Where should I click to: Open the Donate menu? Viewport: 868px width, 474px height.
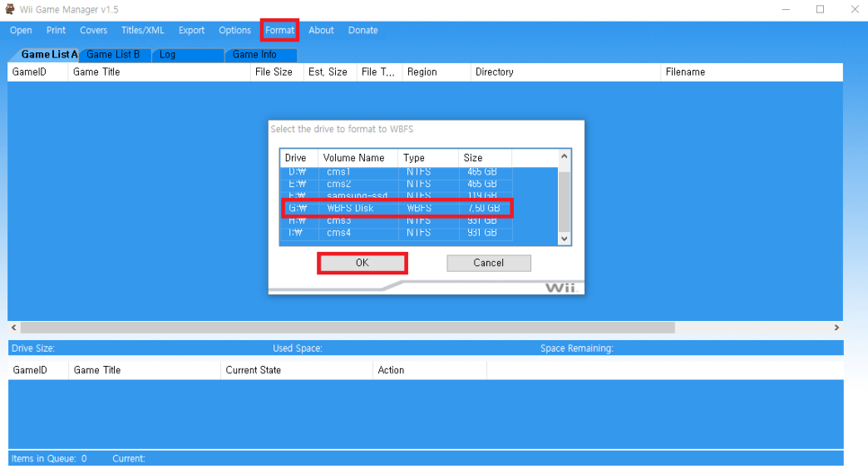point(363,31)
